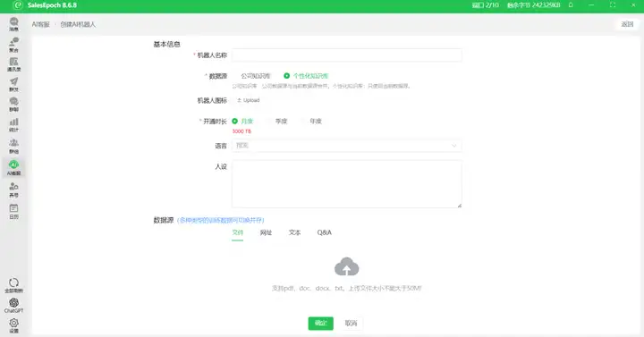Click the green 确定 confirm button

coord(321,323)
